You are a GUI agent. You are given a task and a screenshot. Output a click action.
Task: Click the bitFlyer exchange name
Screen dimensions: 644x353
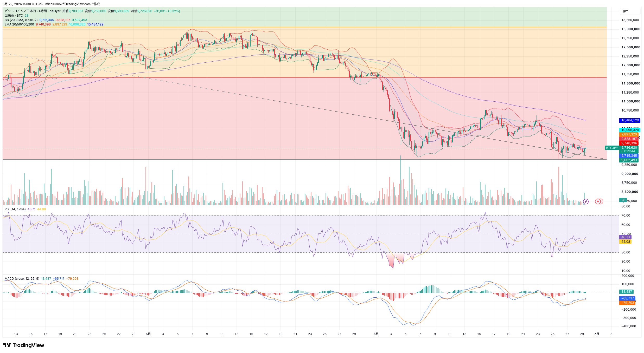point(55,11)
